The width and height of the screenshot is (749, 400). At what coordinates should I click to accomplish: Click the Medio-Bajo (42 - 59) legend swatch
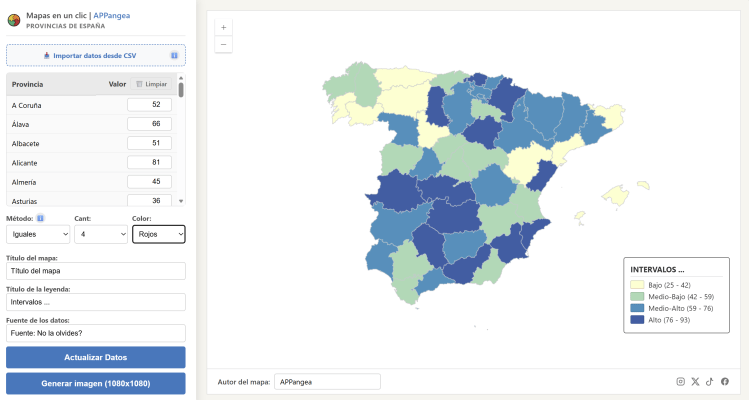coord(637,296)
